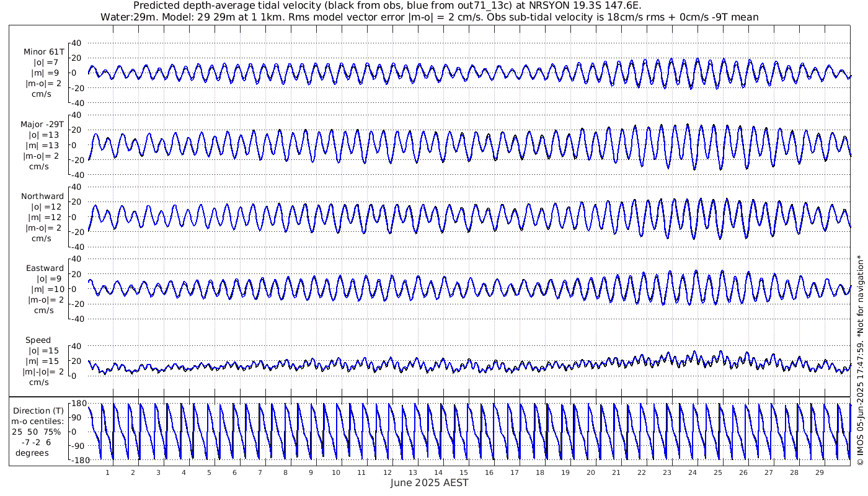Click the '|o| =7' value in Minor panel
868x496 pixels.
[x=45, y=62]
